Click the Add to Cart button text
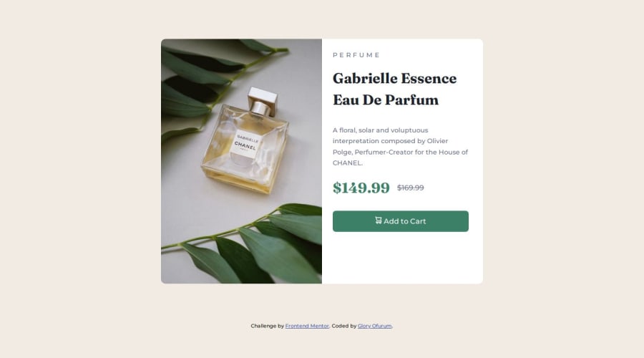Viewport: 644px width, 358px height. click(404, 221)
